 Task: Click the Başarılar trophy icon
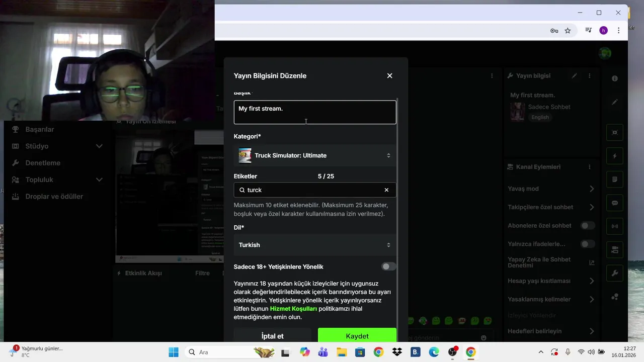[x=16, y=129]
